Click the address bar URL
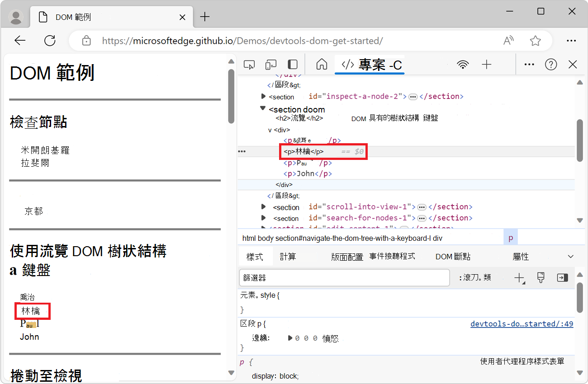 242,41
